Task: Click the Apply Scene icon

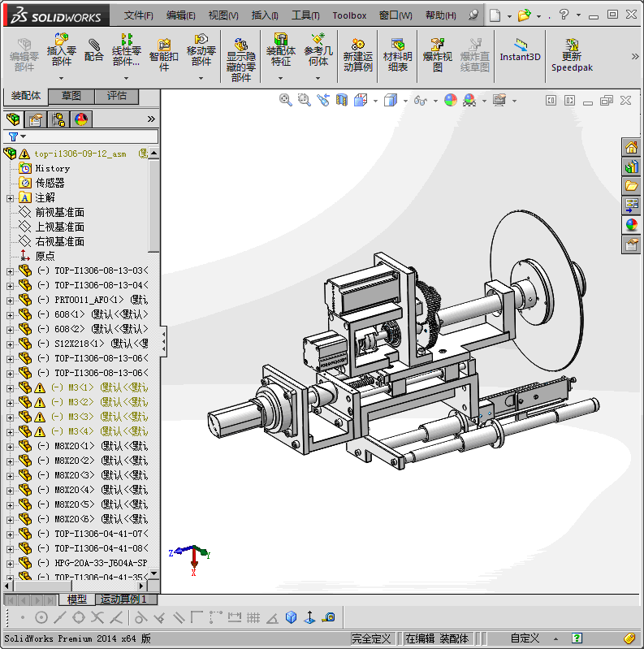Action: point(469,100)
